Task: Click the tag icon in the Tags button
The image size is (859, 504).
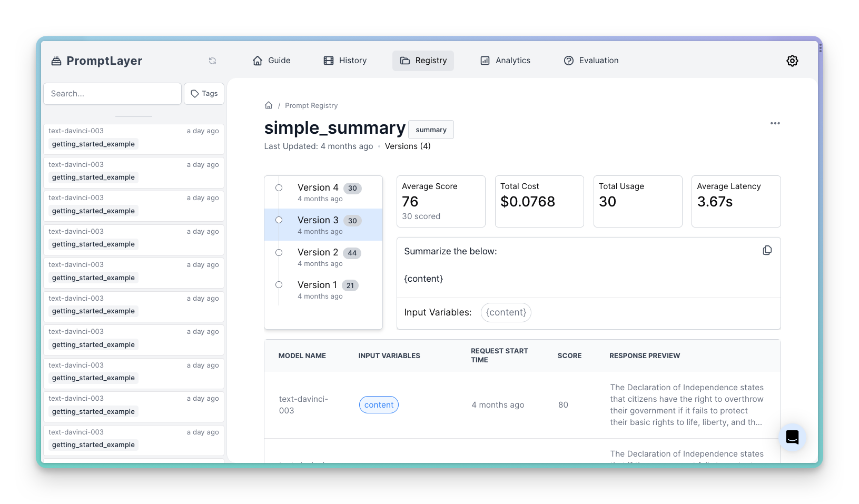Action: (x=195, y=94)
